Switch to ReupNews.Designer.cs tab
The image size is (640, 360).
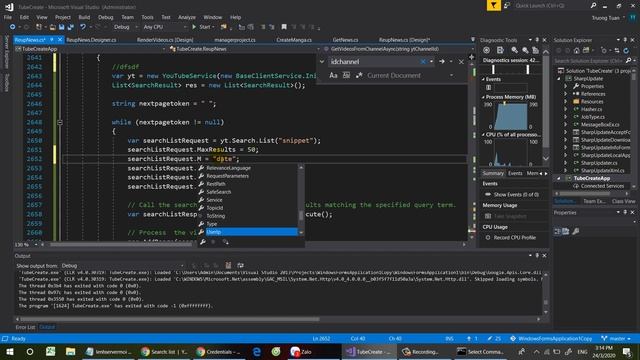tap(91, 40)
